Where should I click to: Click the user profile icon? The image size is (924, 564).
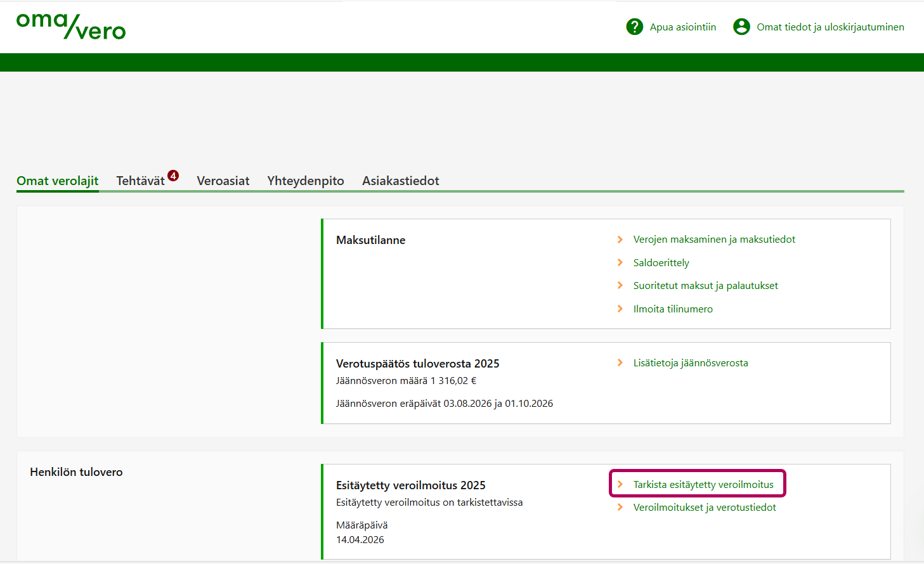tap(741, 27)
